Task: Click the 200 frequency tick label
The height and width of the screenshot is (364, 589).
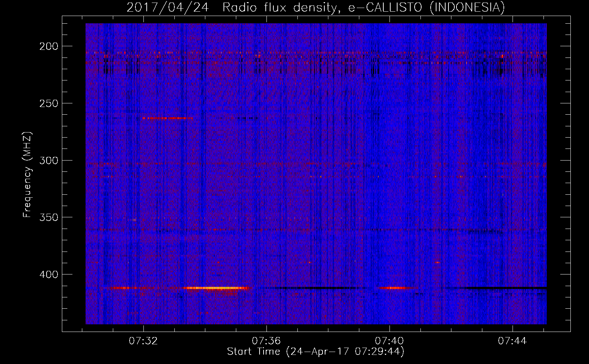Action: tap(49, 46)
